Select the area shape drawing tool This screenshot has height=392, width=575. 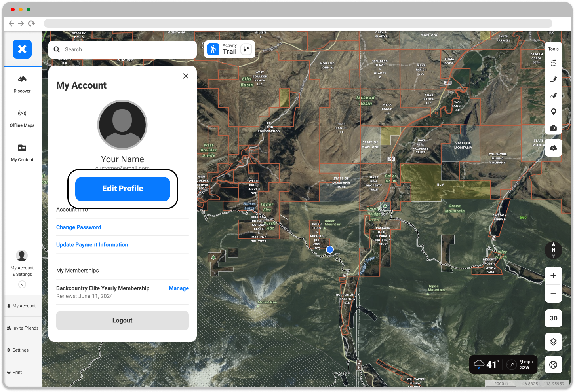[553, 95]
